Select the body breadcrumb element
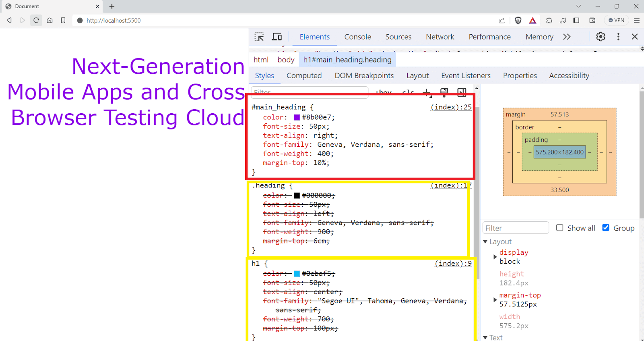 pyautogui.click(x=286, y=60)
